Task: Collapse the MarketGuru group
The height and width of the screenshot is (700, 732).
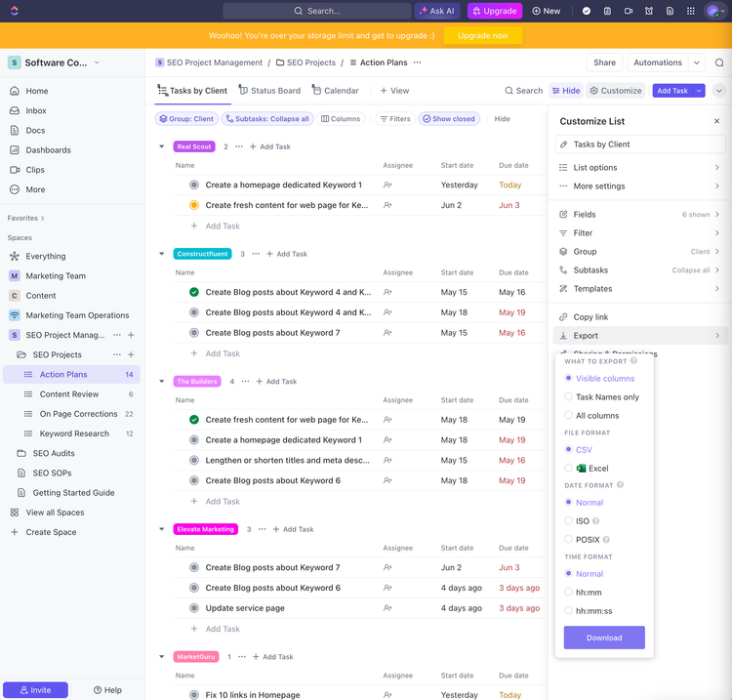Action: click(161, 657)
